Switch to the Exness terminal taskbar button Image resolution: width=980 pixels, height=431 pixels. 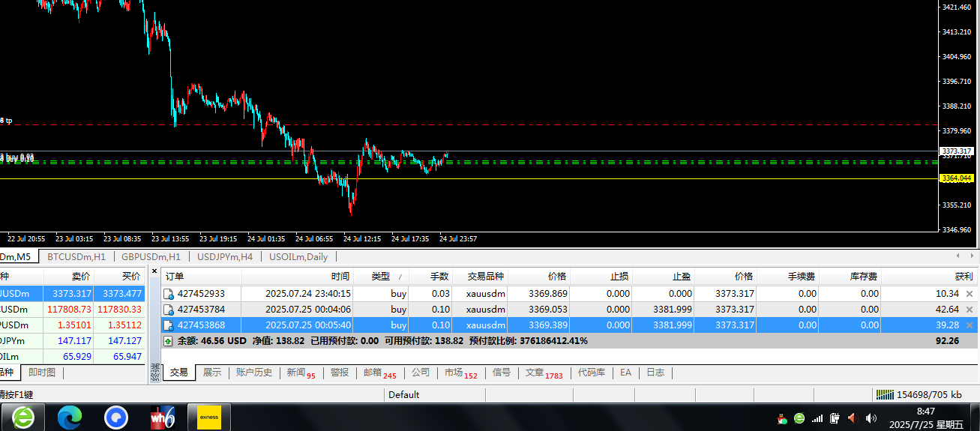click(208, 418)
